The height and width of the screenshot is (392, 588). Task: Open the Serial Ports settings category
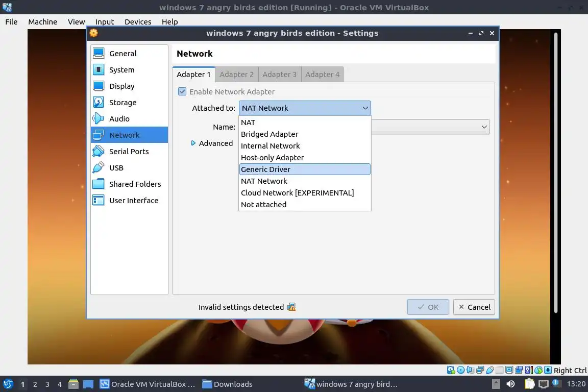click(129, 151)
